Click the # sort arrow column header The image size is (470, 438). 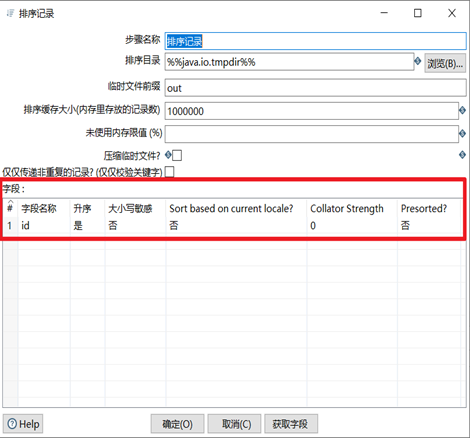click(x=10, y=207)
